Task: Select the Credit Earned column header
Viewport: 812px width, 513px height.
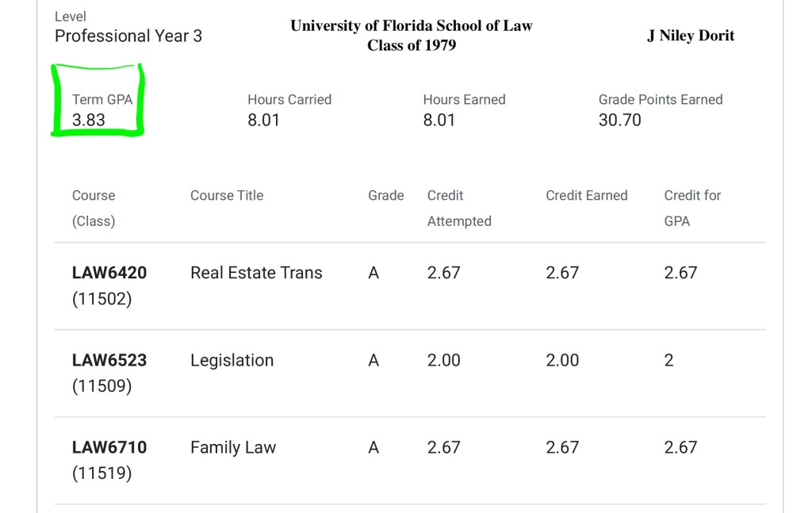Action: pos(587,195)
